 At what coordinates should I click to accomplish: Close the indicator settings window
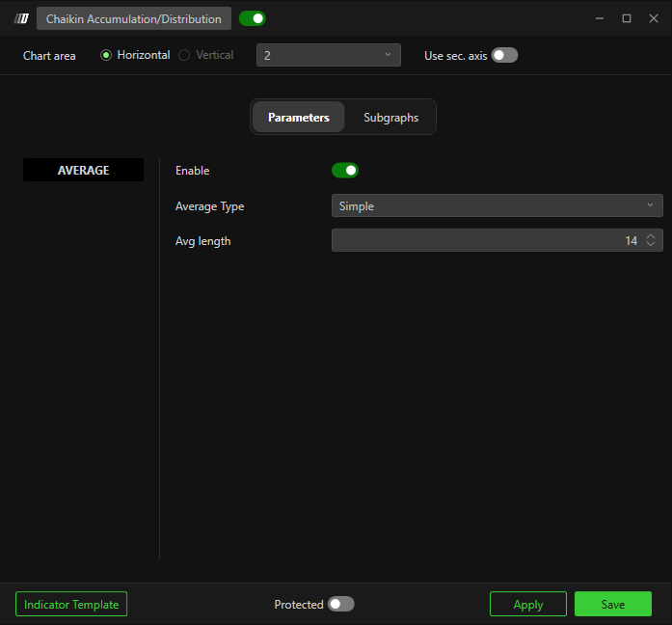(x=652, y=18)
